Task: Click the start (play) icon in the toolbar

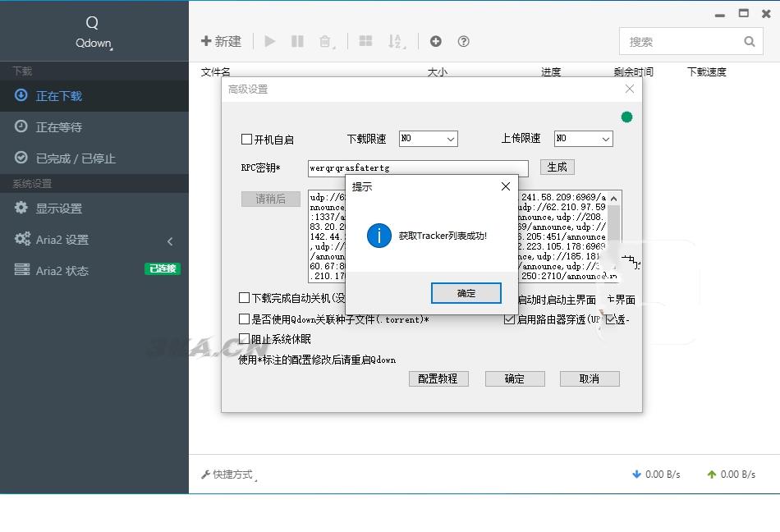Action: (x=269, y=41)
